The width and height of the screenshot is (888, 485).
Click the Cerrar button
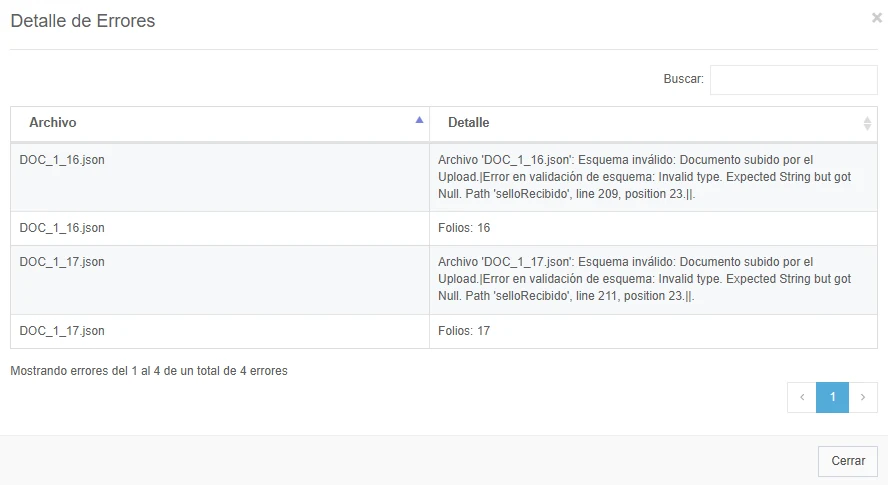tap(848, 461)
